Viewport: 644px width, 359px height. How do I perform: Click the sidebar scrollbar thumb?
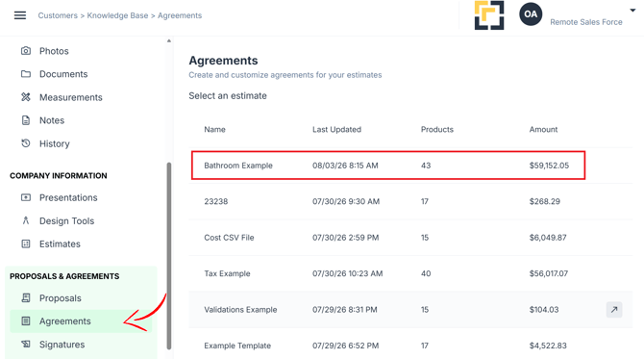(x=169, y=256)
